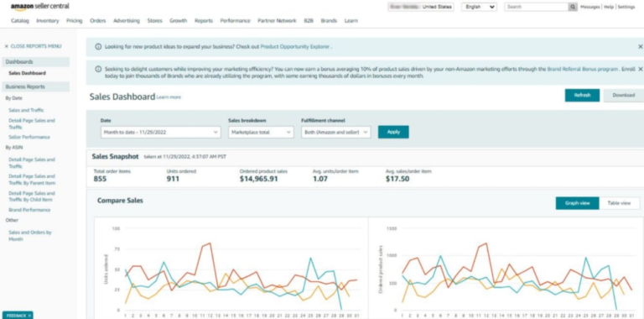This screenshot has height=319, width=644.
Task: Close the Feedback tab
Action: click(29, 316)
